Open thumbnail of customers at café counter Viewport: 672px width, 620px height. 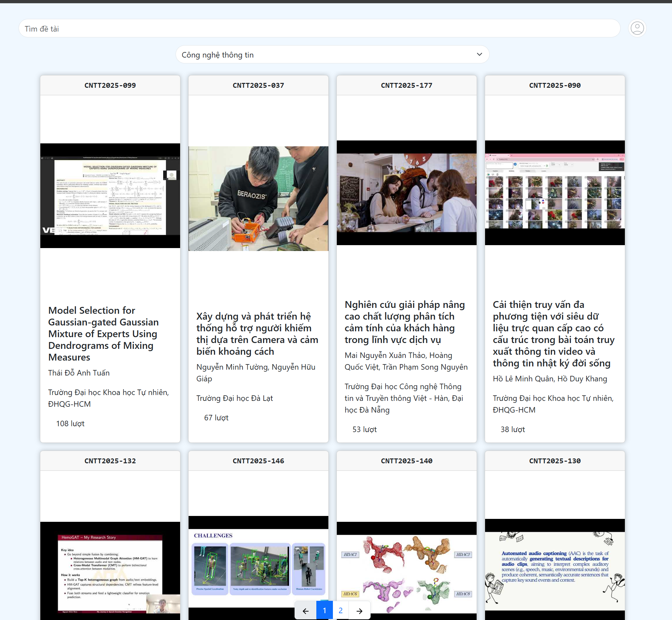pos(406,192)
